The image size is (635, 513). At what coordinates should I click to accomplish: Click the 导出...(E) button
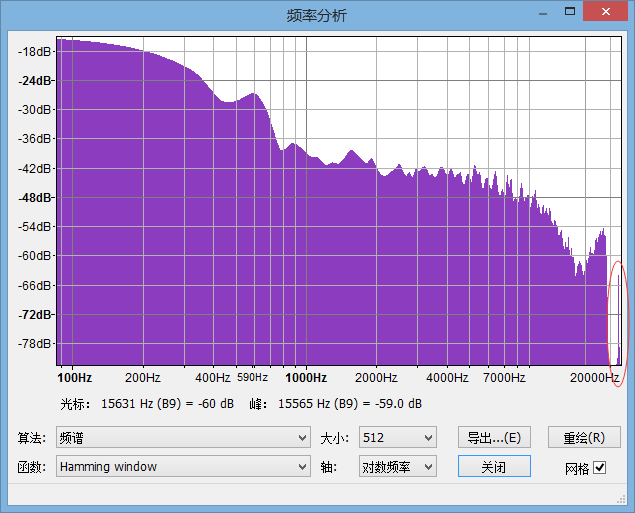[494, 438]
